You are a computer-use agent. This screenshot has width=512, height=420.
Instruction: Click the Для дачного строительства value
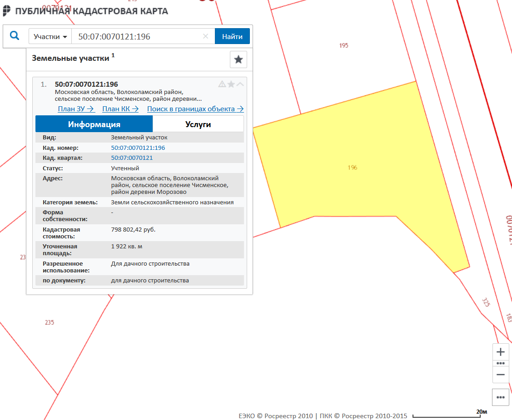pos(150,264)
